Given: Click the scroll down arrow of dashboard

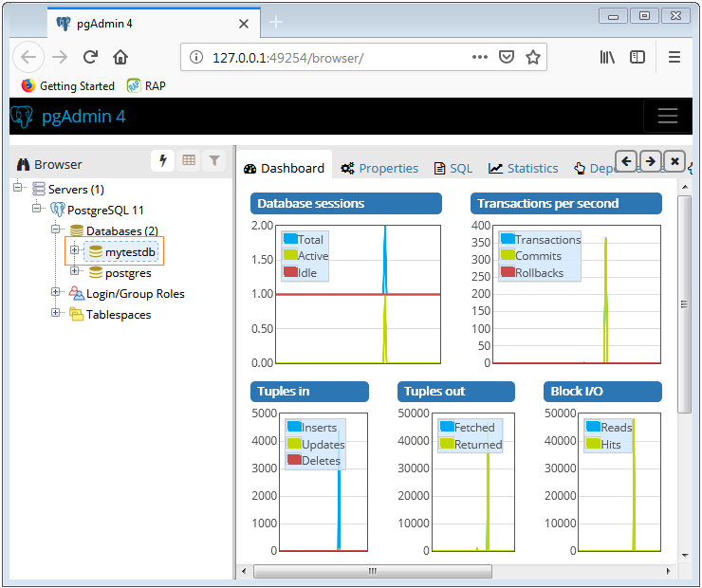Looking at the screenshot, I should point(685,556).
